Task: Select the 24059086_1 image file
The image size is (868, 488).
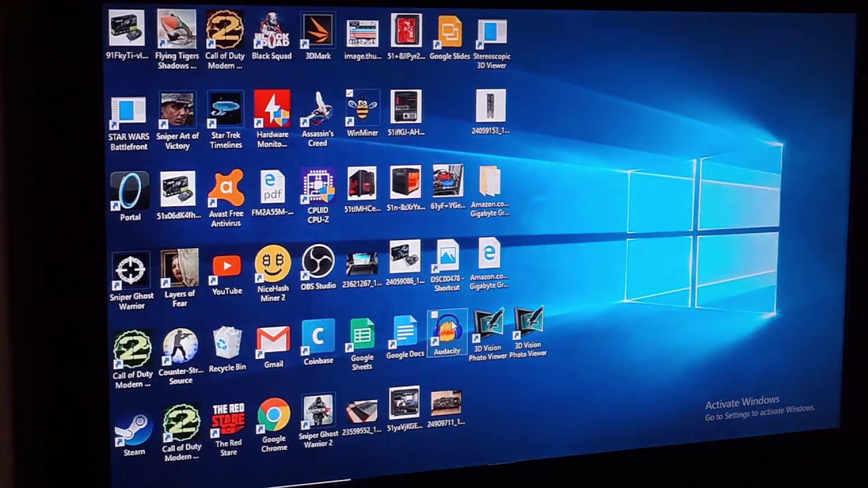Action: (405, 263)
